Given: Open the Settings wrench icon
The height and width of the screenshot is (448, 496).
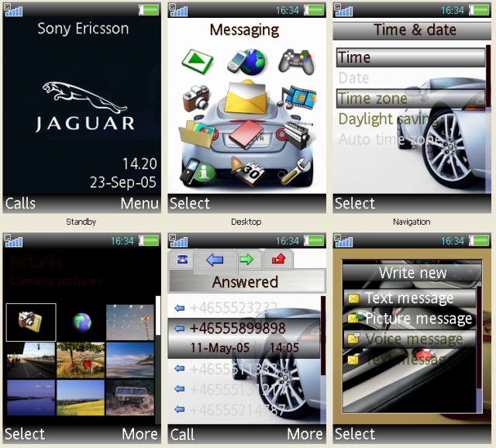Looking at the screenshot, I should 296,171.
